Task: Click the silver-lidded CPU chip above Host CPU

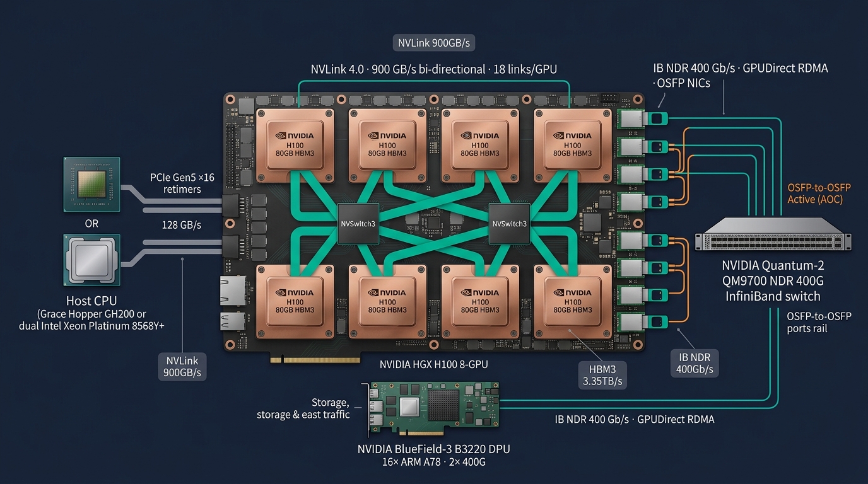Action: [x=92, y=260]
